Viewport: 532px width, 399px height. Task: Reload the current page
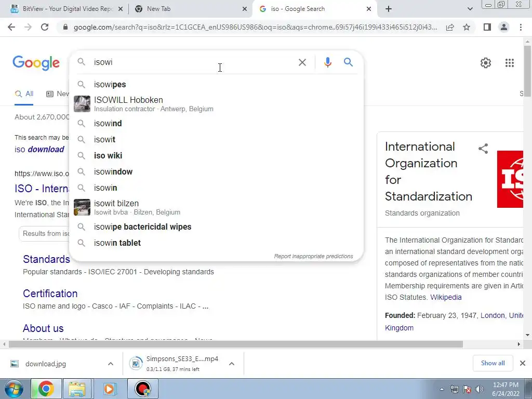coord(45,27)
